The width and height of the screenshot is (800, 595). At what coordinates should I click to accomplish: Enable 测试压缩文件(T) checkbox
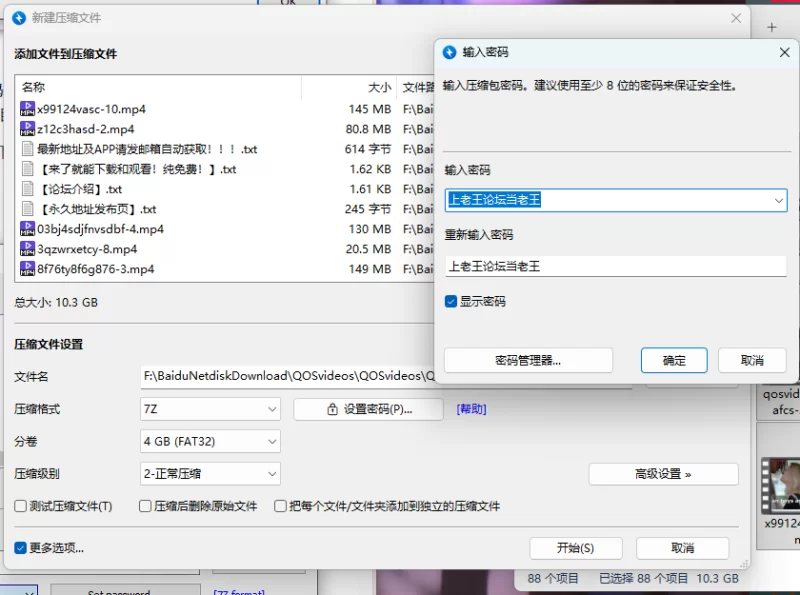[20, 506]
